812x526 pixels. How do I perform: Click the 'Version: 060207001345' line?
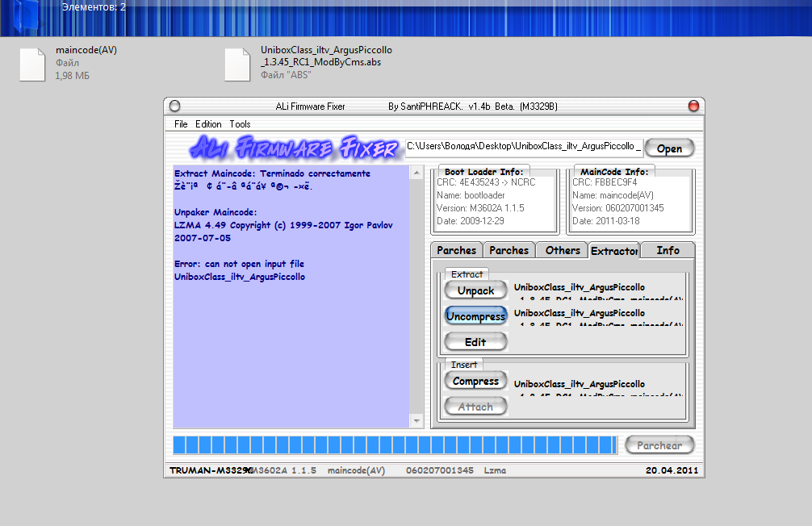tap(617, 208)
